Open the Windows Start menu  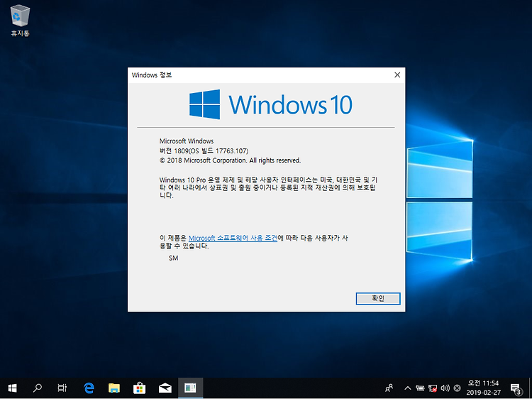pos(12,388)
